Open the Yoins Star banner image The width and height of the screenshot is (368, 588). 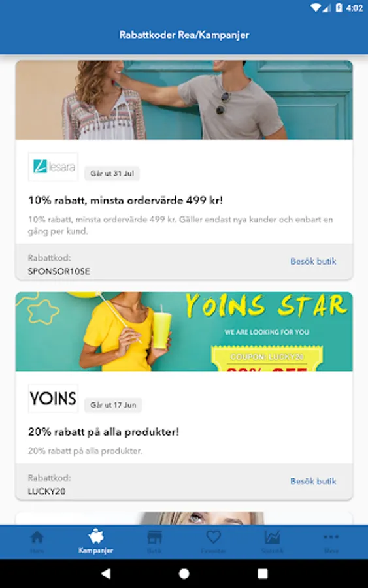pos(184,331)
